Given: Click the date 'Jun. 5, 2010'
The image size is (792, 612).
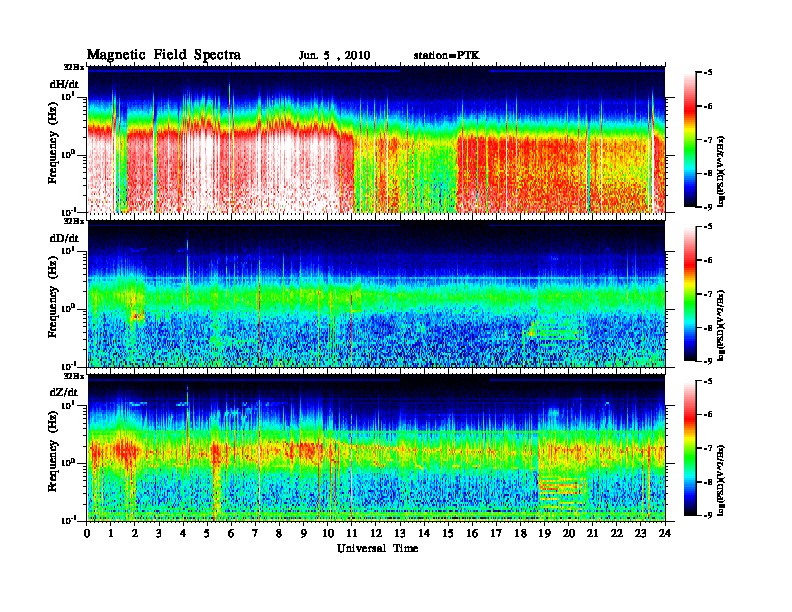Looking at the screenshot, I should [334, 56].
